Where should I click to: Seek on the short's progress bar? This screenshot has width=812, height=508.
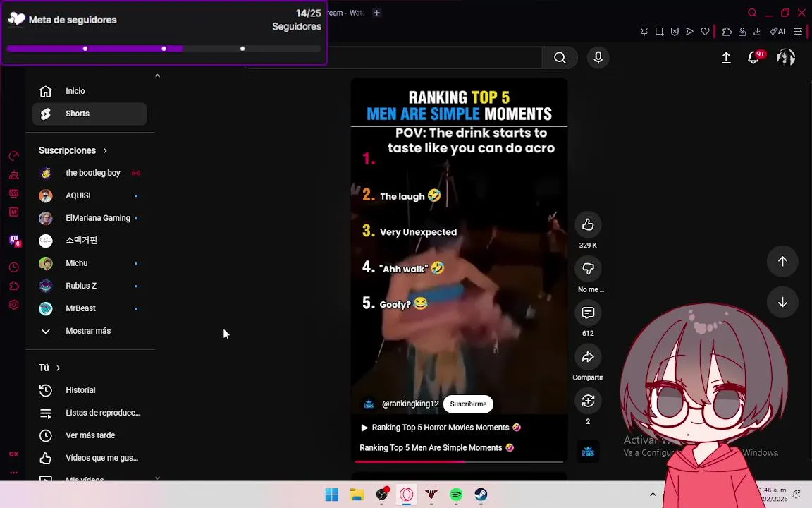click(459, 461)
